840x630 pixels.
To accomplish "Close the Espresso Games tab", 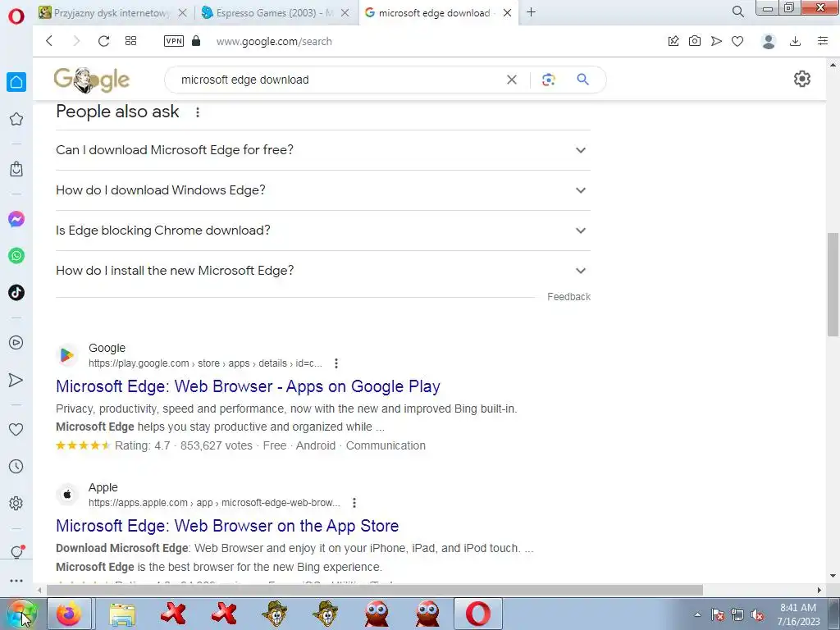I will click(345, 13).
